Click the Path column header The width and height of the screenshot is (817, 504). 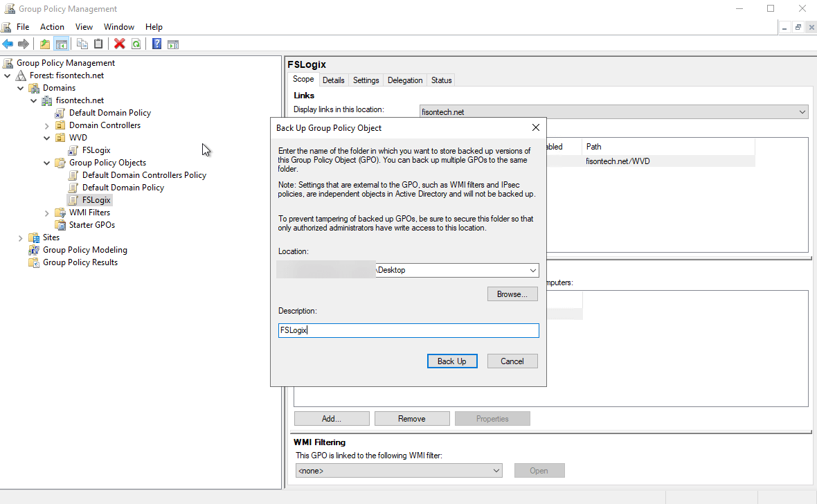coord(668,147)
